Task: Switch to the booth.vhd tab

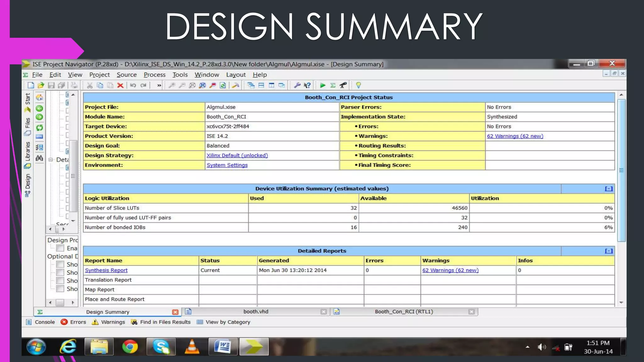Action: (256, 312)
